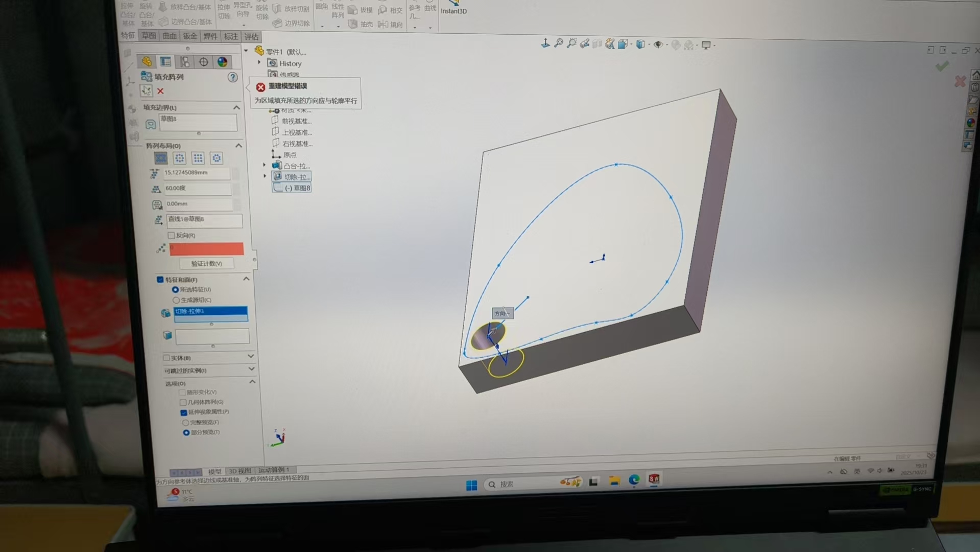Select the 生成源切(C) radio button

(176, 300)
